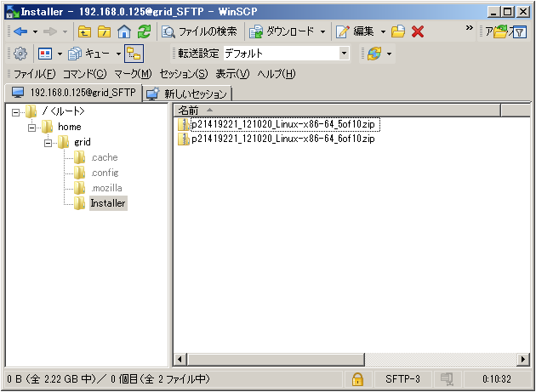536x392 pixels.
Task: Click the 編集 edit button
Action: [356, 31]
